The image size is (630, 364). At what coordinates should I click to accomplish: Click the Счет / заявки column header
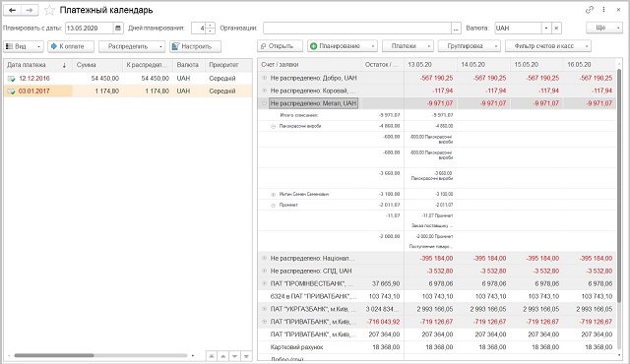[309, 64]
